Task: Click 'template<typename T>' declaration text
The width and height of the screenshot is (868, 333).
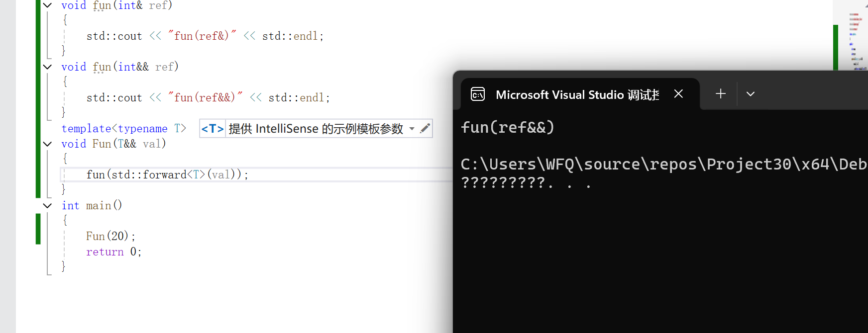Action: 124,128
